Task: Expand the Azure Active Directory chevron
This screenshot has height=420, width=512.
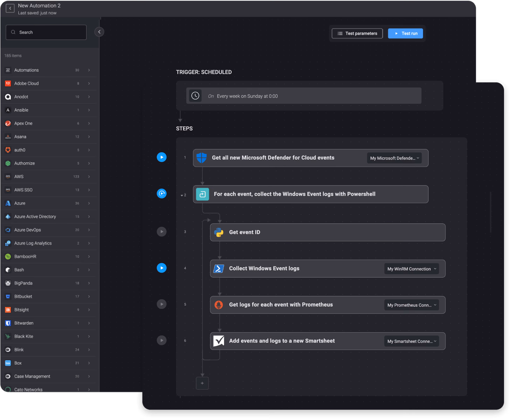Action: [89, 217]
